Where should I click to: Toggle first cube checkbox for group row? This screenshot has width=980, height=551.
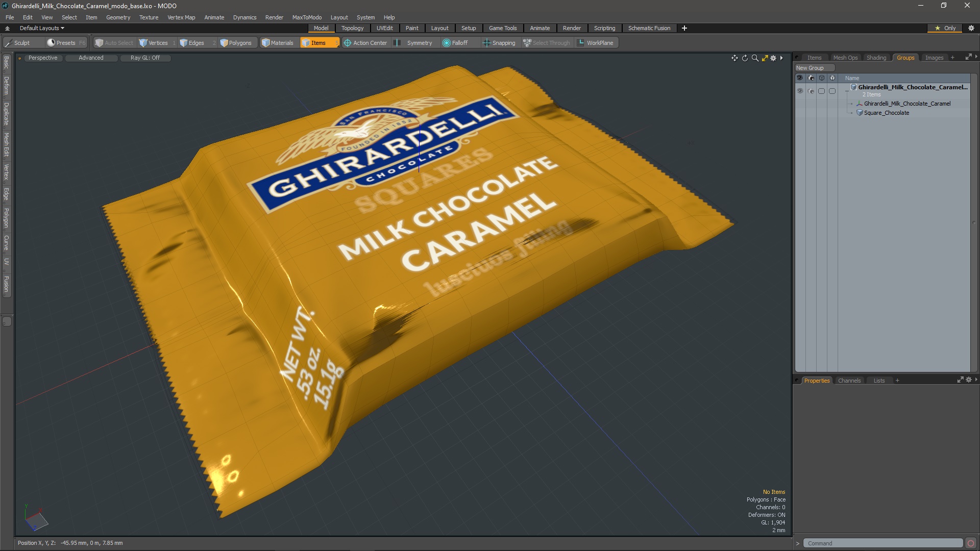(821, 91)
